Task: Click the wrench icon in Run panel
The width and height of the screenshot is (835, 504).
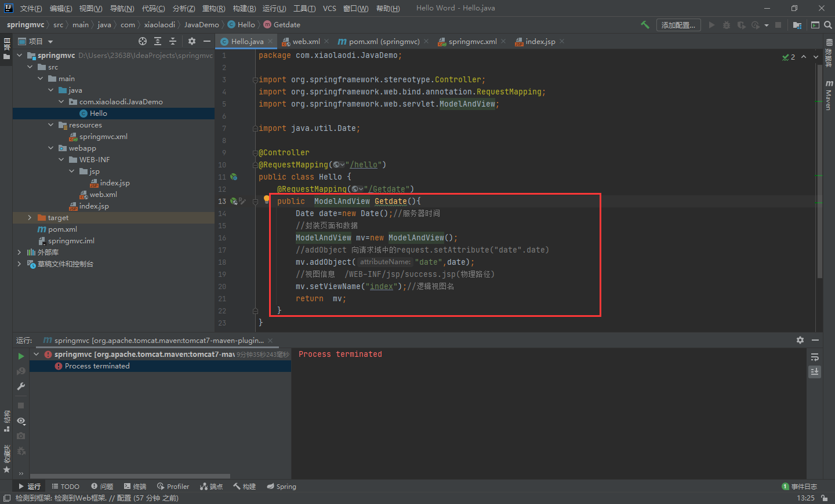Action: tap(21, 386)
